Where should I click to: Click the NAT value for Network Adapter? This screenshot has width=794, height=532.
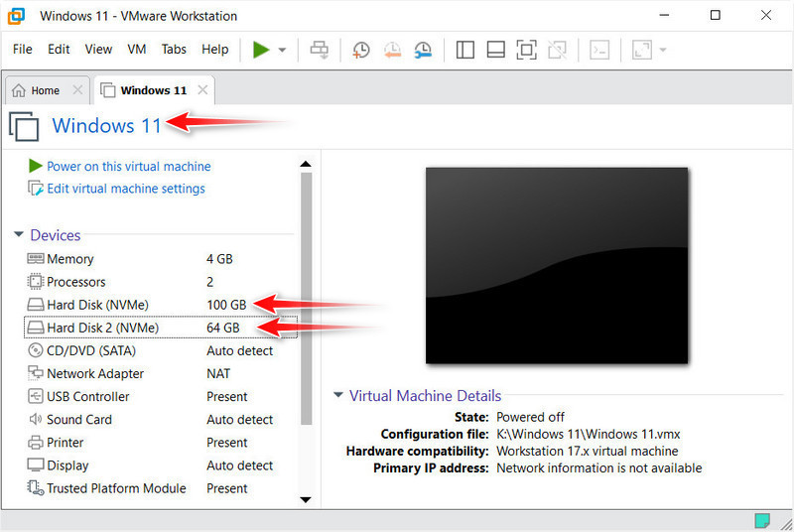pos(218,373)
